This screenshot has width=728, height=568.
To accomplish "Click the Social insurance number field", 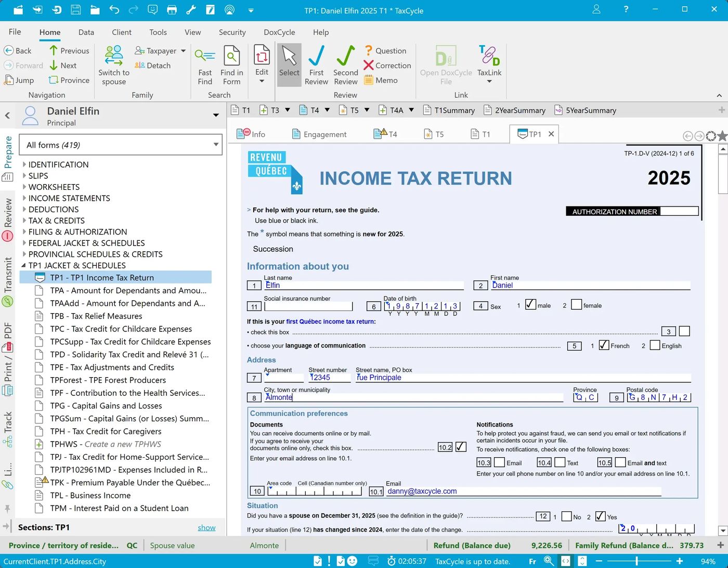I will 308,306.
